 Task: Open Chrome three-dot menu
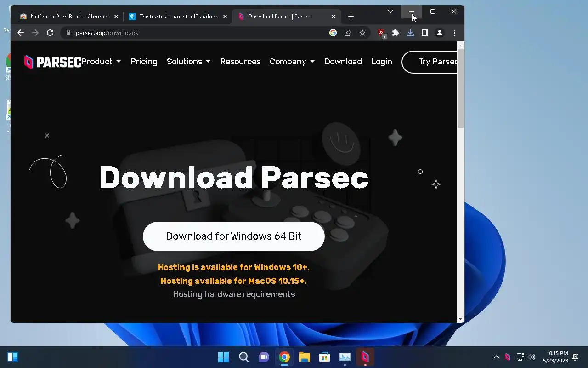[x=454, y=33]
